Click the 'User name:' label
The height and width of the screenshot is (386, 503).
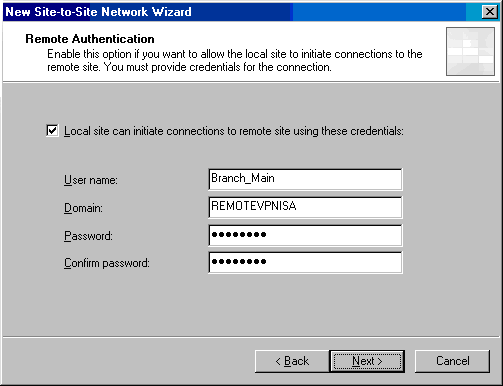tap(91, 180)
